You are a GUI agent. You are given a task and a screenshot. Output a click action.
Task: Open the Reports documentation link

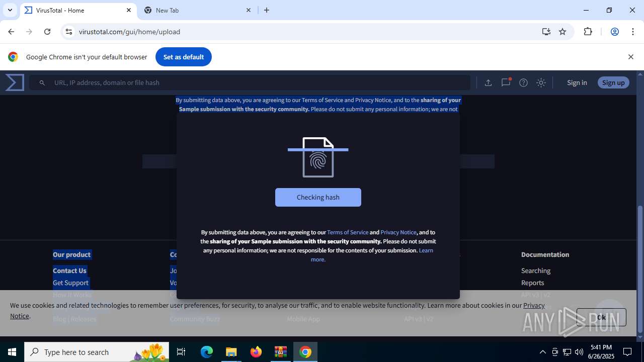click(532, 283)
